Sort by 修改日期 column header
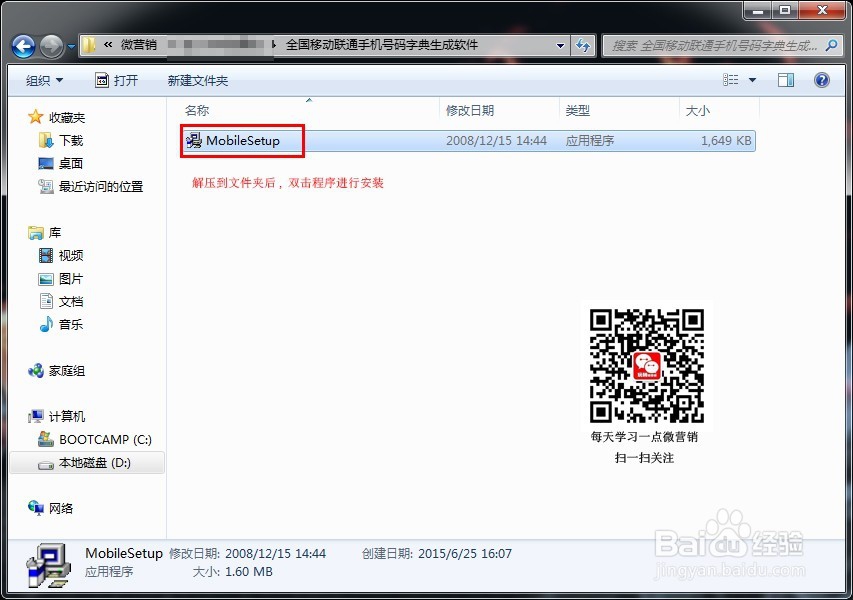Image resolution: width=853 pixels, height=600 pixels. pos(470,110)
